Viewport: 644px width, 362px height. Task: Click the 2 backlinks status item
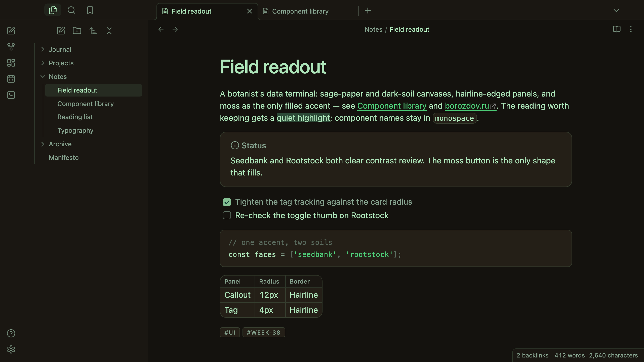pyautogui.click(x=532, y=355)
